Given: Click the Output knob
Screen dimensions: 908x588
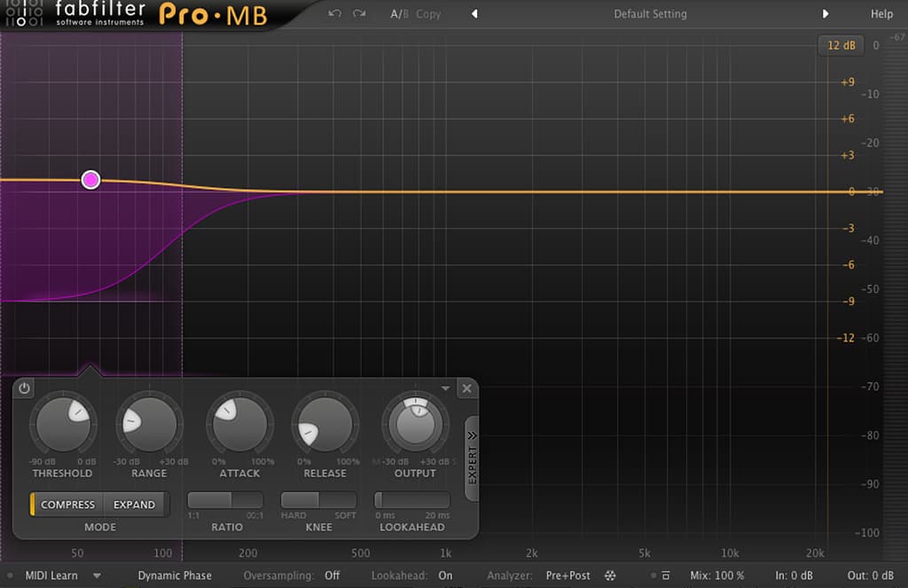Looking at the screenshot, I should pos(415,424).
